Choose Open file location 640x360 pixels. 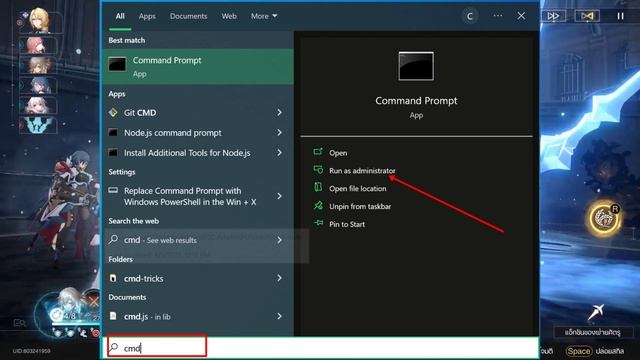[x=358, y=189]
